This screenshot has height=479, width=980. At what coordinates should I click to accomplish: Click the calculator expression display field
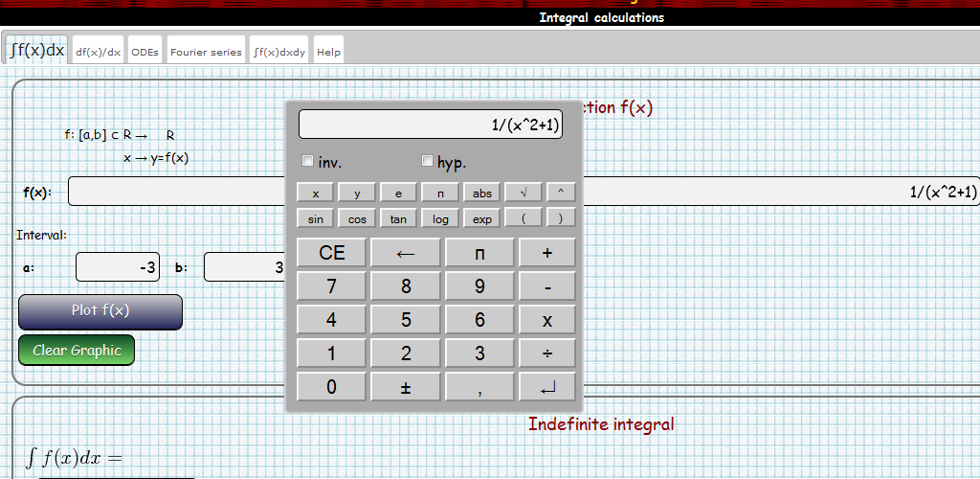[431, 125]
